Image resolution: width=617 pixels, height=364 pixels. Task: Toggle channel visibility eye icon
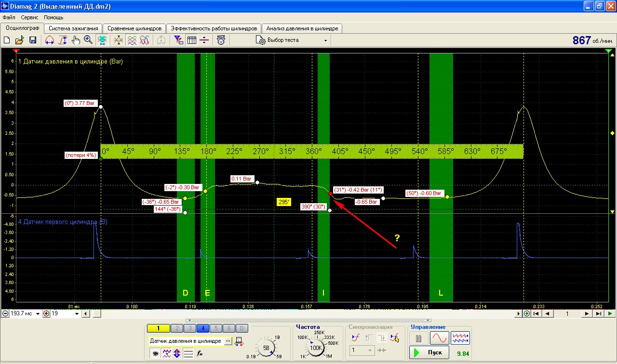[x=156, y=353]
